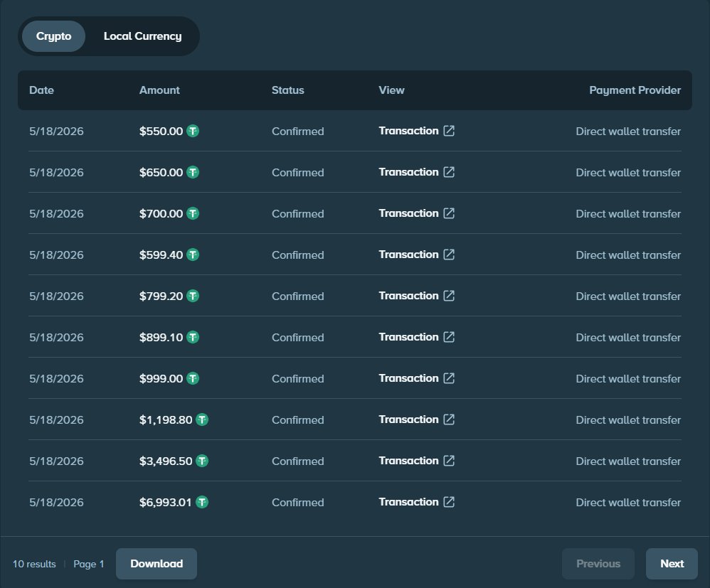
Task: Open the Transaction link for $3,496.50
Action: coord(408,460)
